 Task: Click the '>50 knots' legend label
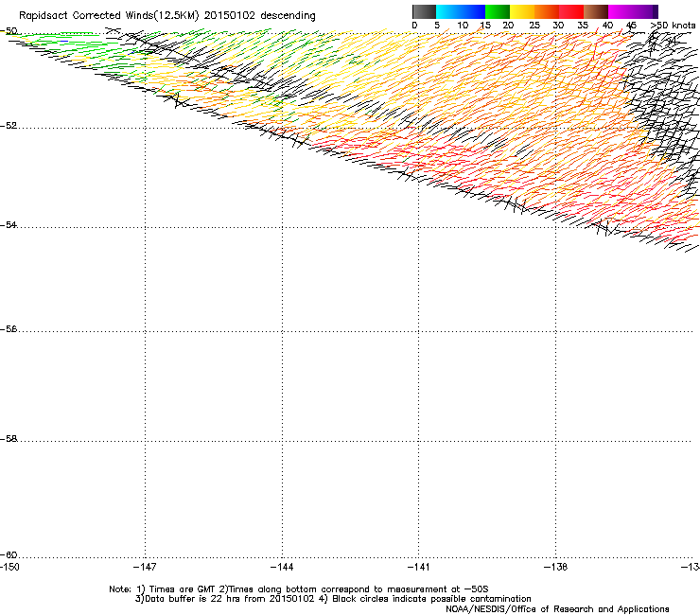tap(673, 26)
